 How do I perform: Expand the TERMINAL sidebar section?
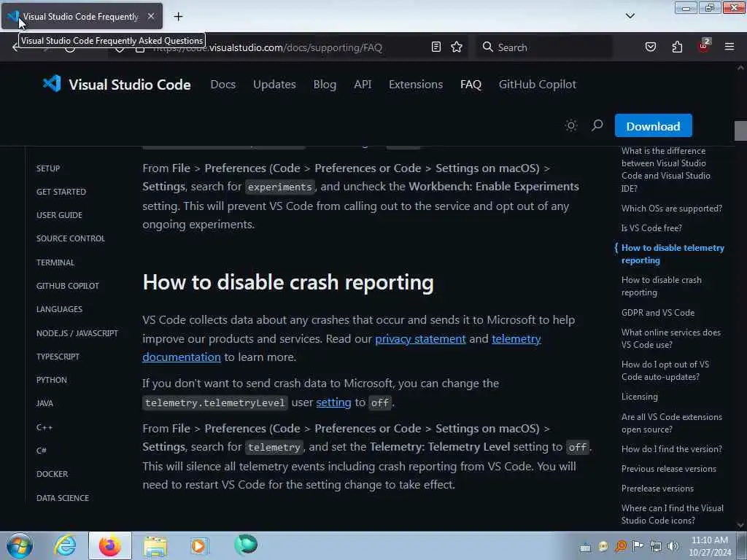click(x=55, y=262)
